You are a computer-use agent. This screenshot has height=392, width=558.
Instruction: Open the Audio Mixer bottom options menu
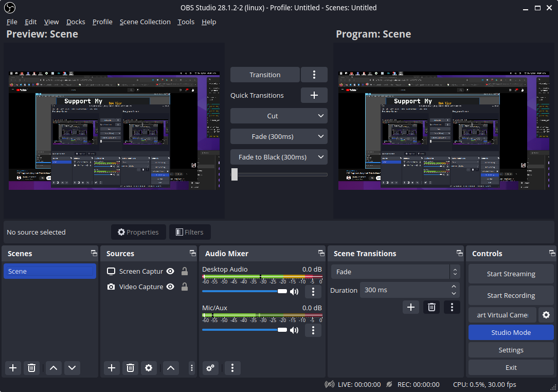pos(232,368)
